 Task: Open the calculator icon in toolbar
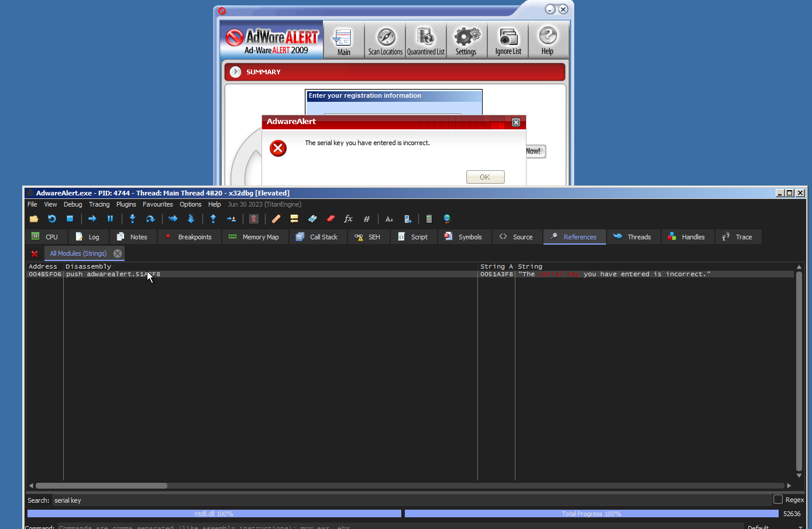tap(429, 219)
